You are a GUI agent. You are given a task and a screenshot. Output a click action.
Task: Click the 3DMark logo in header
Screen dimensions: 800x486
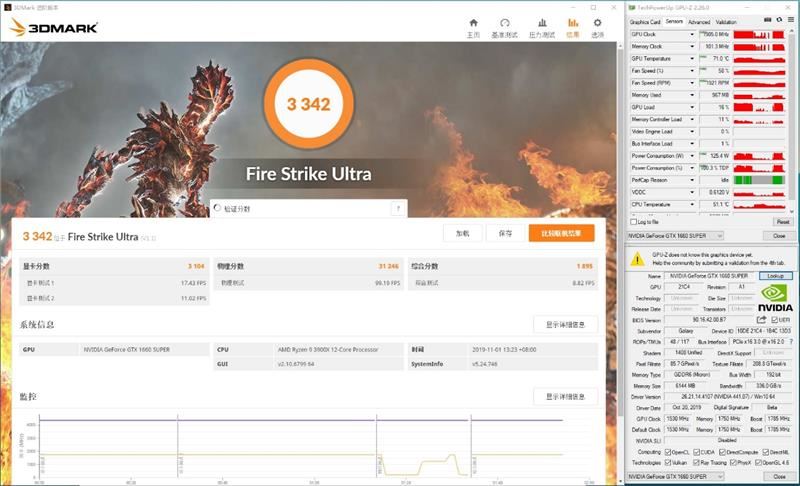(x=54, y=28)
